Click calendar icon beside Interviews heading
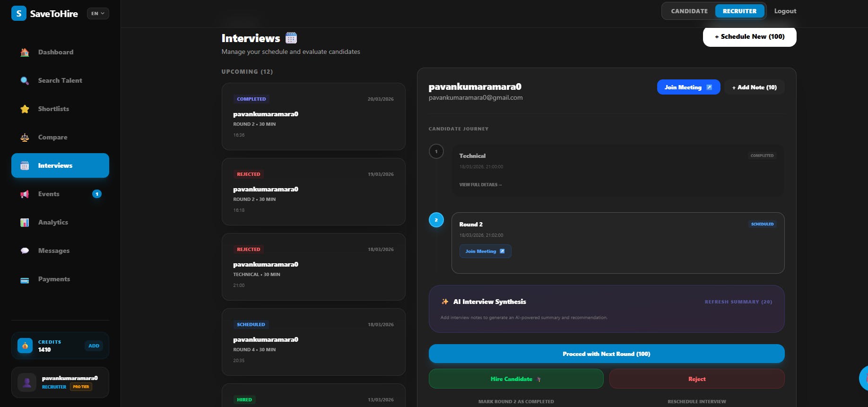868x407 pixels. [291, 38]
